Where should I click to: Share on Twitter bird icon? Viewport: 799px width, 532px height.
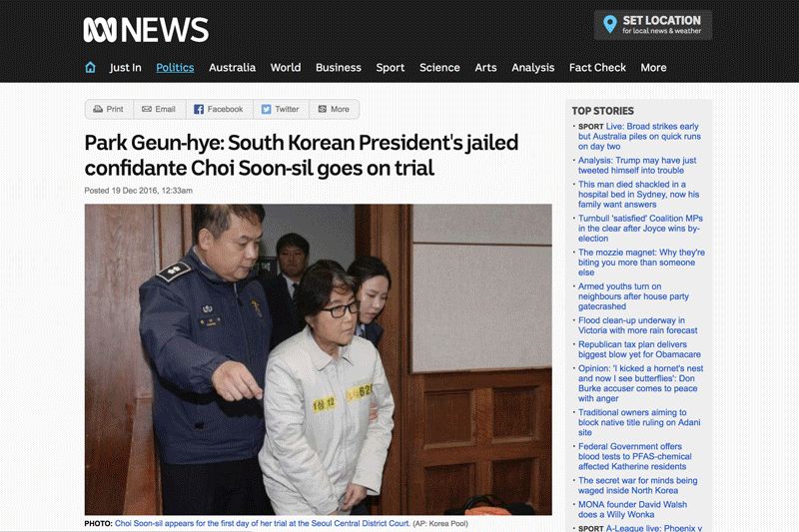point(266,109)
